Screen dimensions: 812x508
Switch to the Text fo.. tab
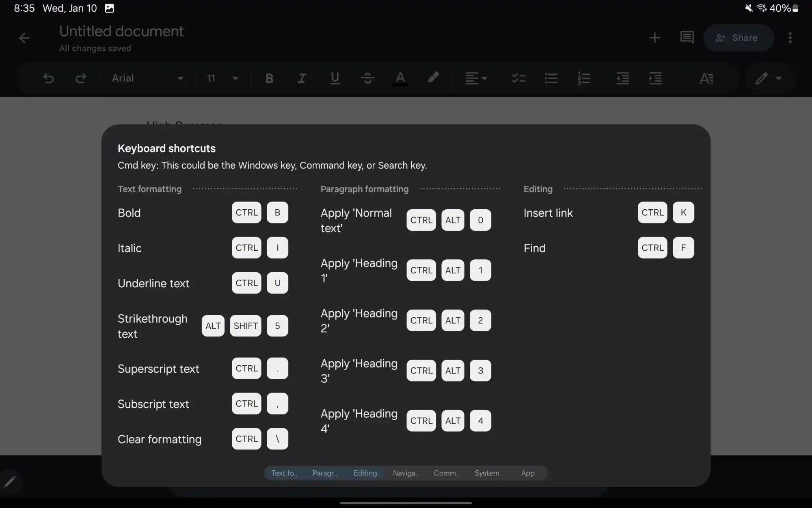tap(284, 473)
